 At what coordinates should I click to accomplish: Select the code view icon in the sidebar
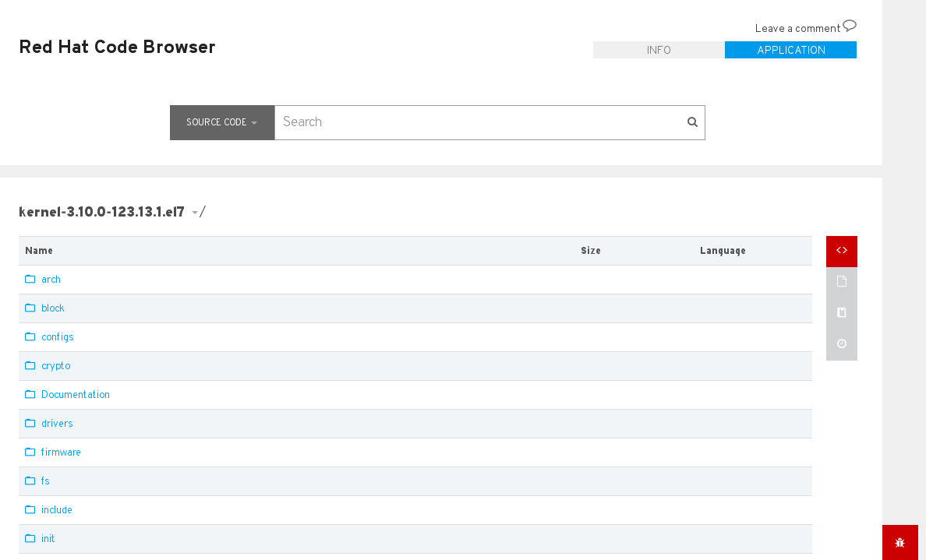pos(841,250)
